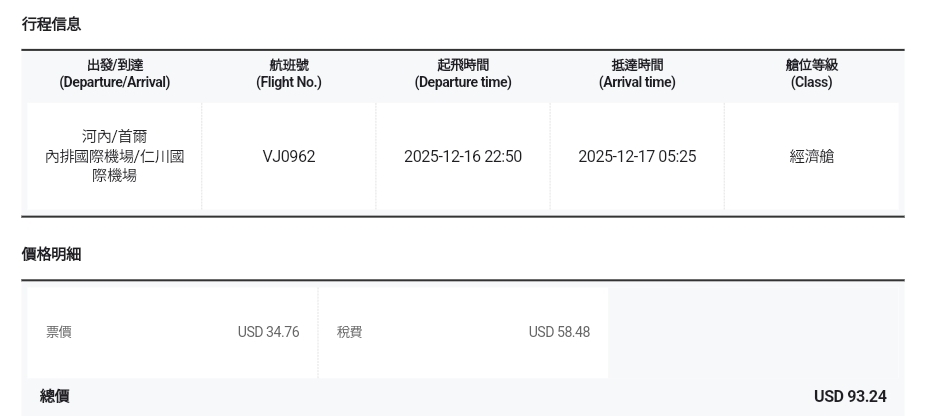The height and width of the screenshot is (416, 938).
Task: Click the tax amount USD 58.48
Action: 559,332
